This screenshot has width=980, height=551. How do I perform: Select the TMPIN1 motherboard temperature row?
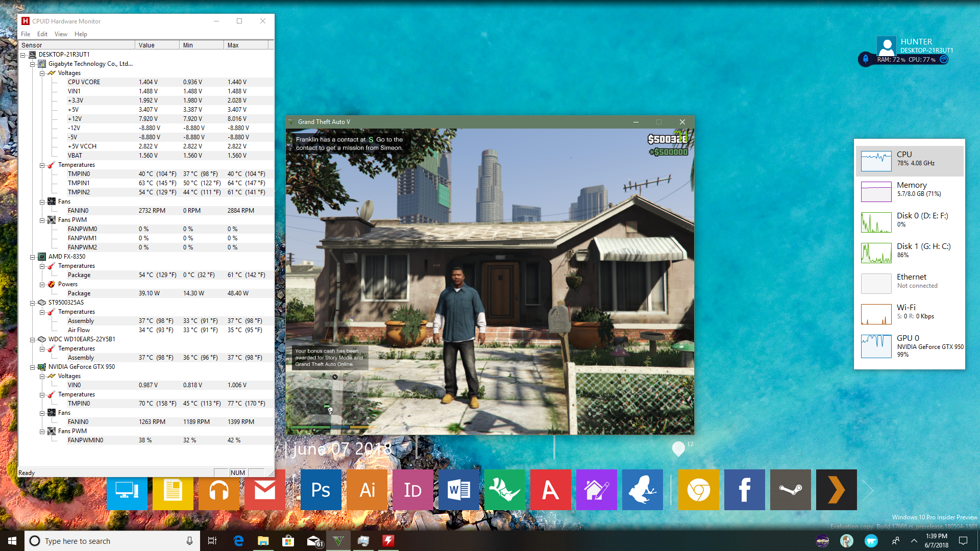[146, 183]
